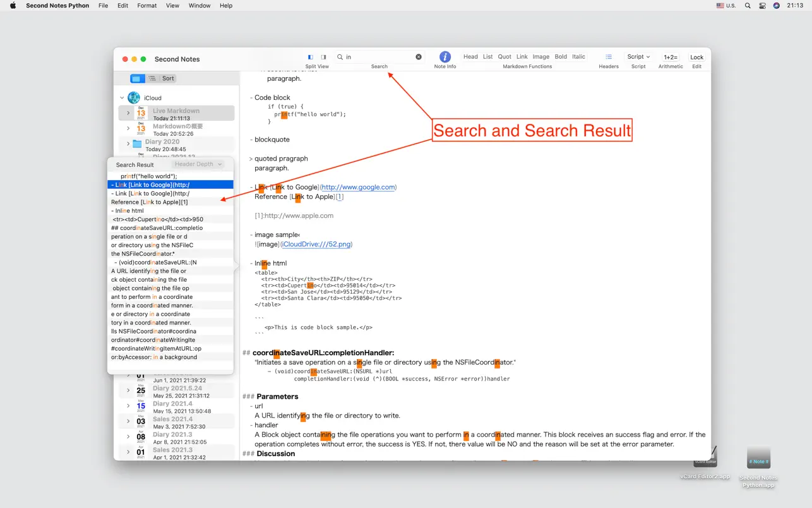Insert an Image with the Markdown Functions toolbar

click(x=541, y=56)
